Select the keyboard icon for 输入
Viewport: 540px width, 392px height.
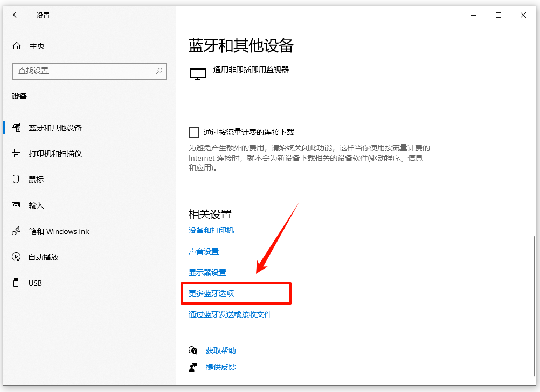[x=17, y=205]
